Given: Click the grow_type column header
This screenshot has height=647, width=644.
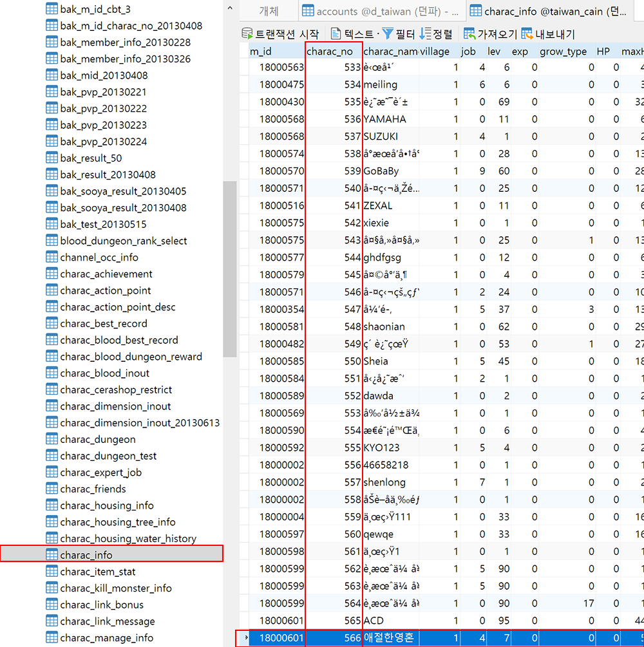Looking at the screenshot, I should click(x=566, y=52).
